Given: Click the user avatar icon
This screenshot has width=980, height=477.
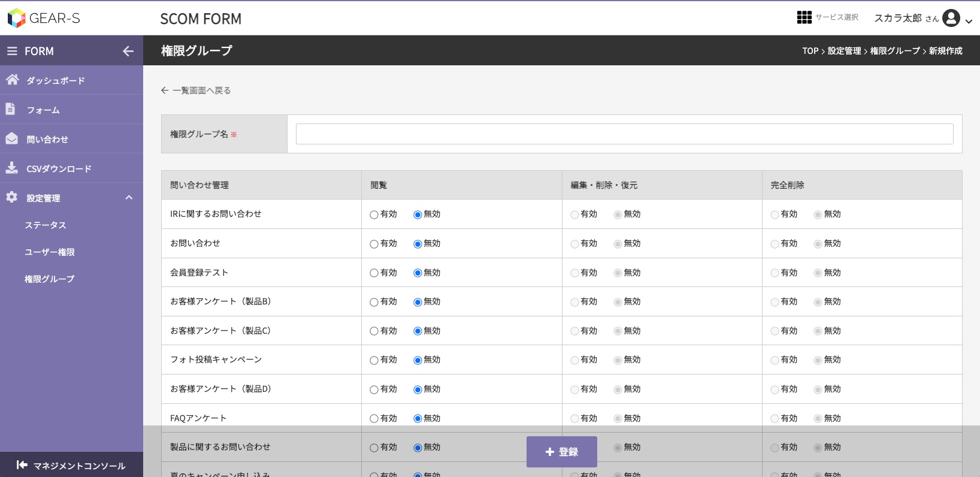Looking at the screenshot, I should point(951,18).
